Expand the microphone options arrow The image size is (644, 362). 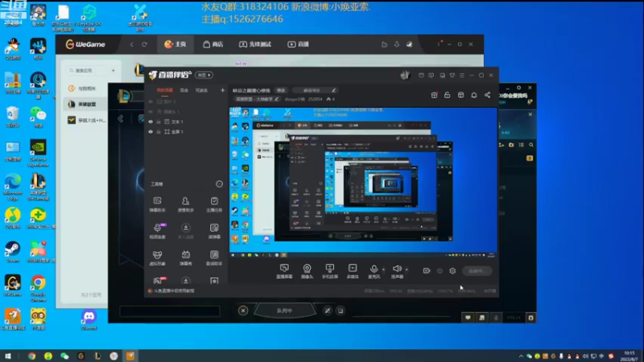pos(383,269)
